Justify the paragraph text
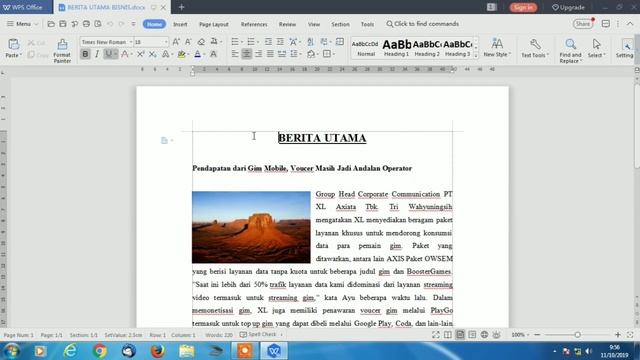Viewport: 640px width, 360px height. (270, 54)
